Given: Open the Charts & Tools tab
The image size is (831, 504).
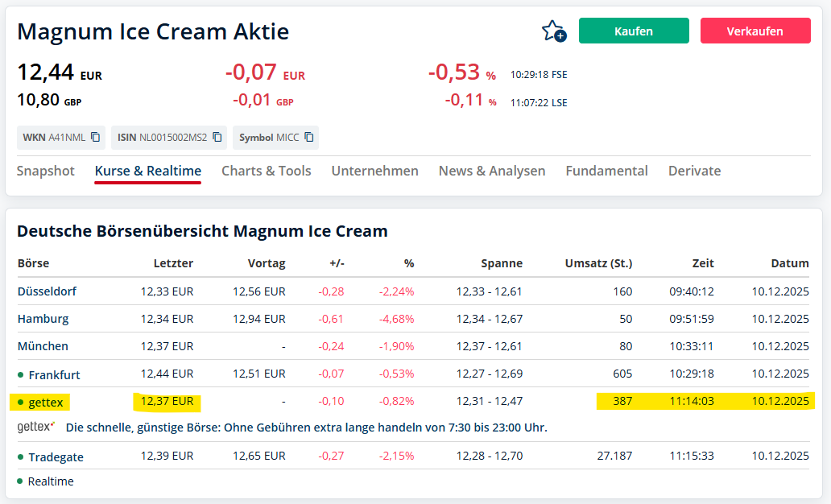Looking at the screenshot, I should (266, 171).
